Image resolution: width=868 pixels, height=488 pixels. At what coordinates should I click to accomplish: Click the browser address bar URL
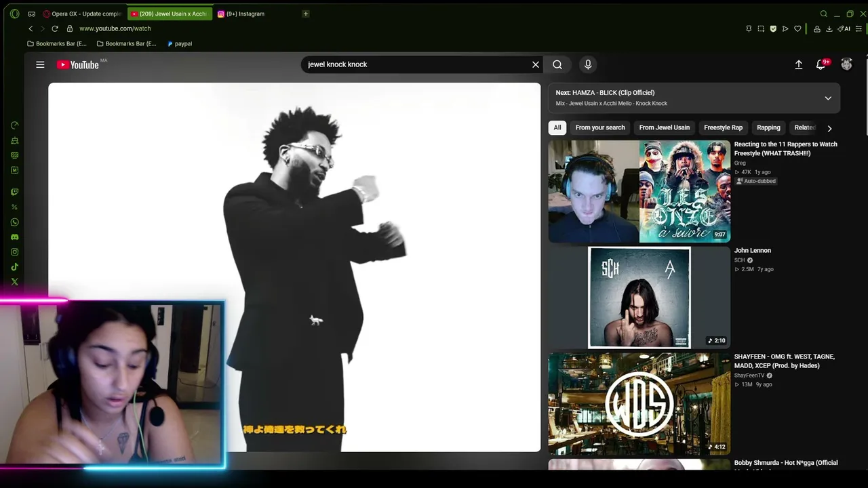115,28
